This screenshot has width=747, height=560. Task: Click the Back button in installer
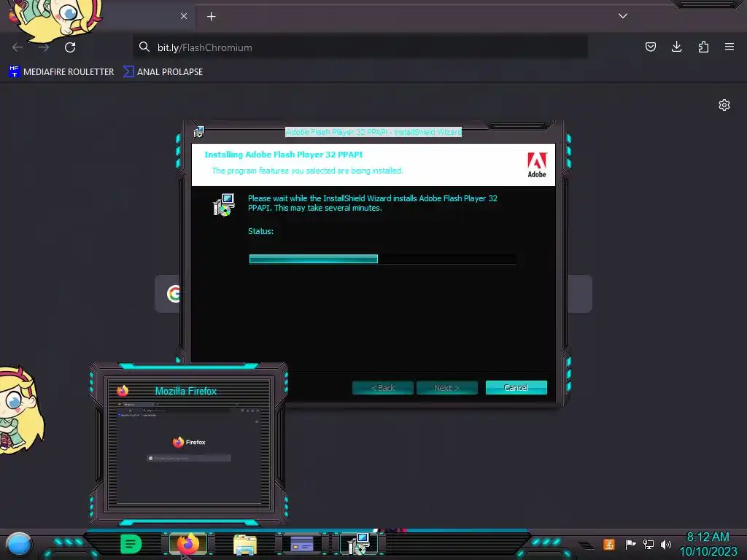coord(382,388)
